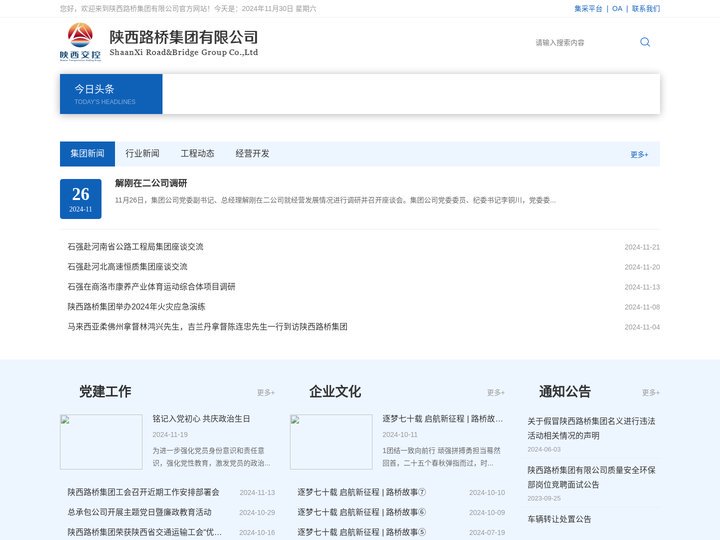Viewport: 720px width, 540px height.
Task: Click the search magnifier icon
Action: pos(645,42)
